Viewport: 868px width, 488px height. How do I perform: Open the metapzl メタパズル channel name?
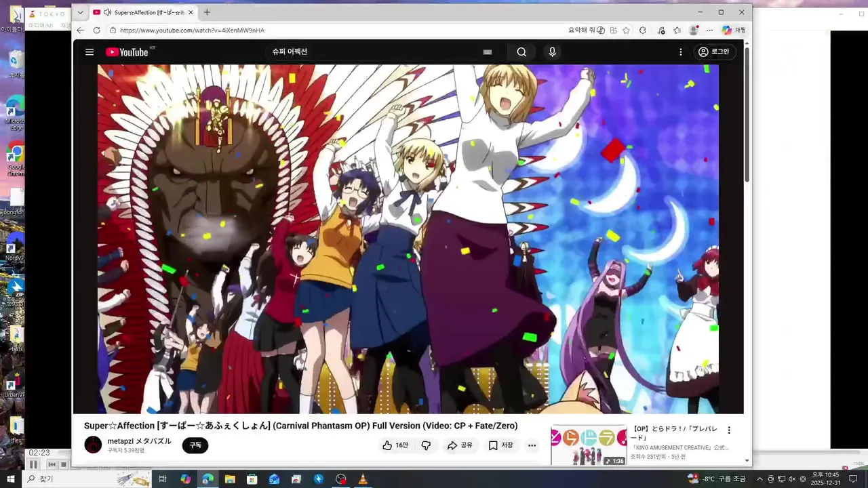[139, 441]
